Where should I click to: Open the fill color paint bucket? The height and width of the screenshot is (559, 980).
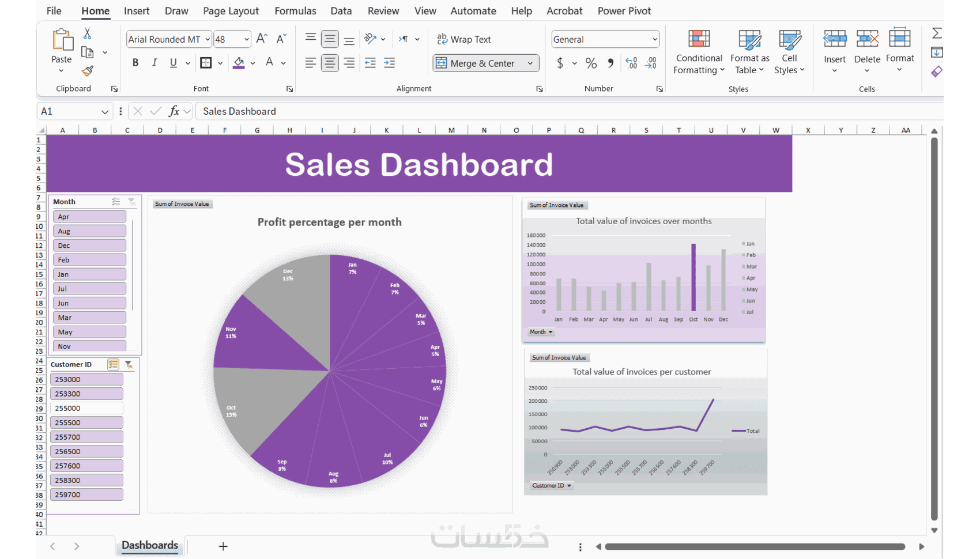click(239, 63)
